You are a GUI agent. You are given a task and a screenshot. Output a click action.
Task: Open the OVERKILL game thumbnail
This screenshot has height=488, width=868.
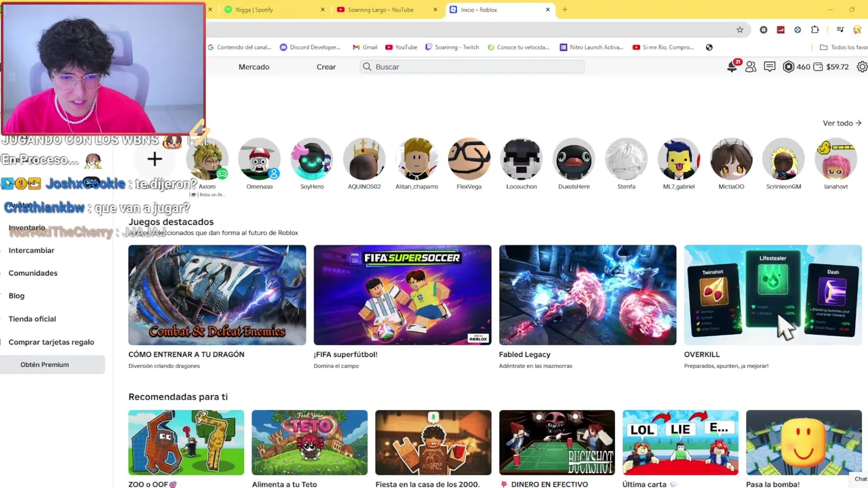pos(772,295)
